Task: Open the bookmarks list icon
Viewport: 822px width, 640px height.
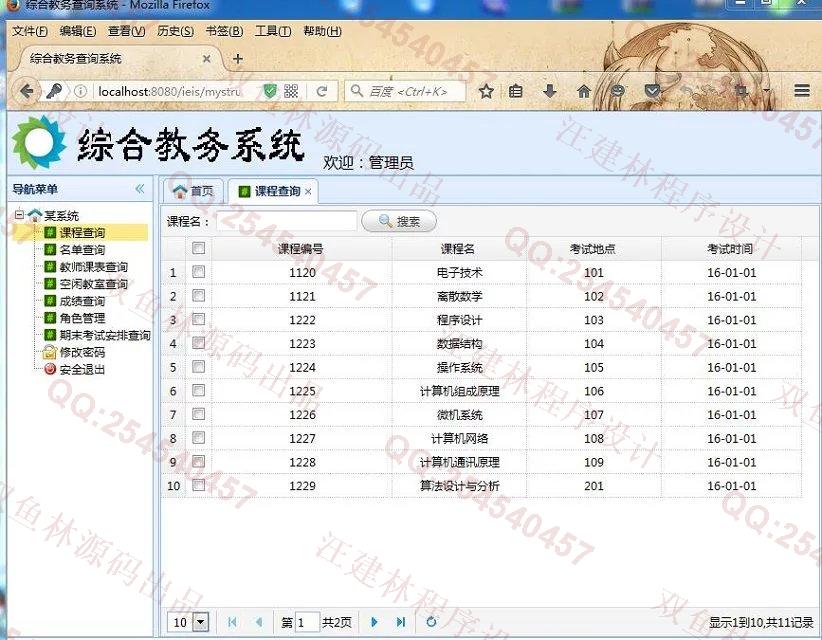Action: [515, 91]
